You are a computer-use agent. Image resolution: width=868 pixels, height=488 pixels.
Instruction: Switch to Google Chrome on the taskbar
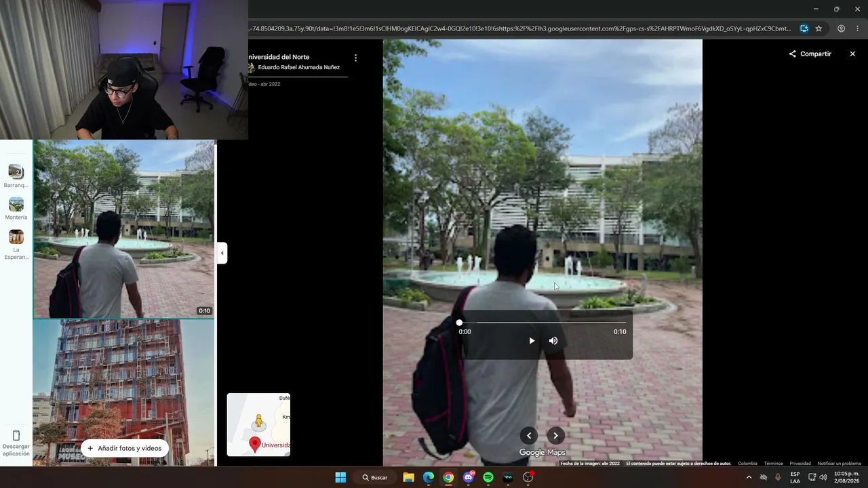point(448,477)
